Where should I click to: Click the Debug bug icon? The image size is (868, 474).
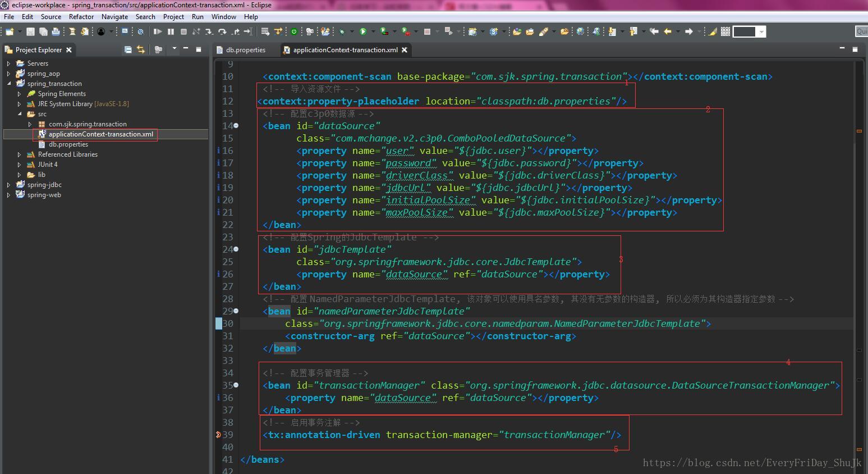click(x=342, y=32)
